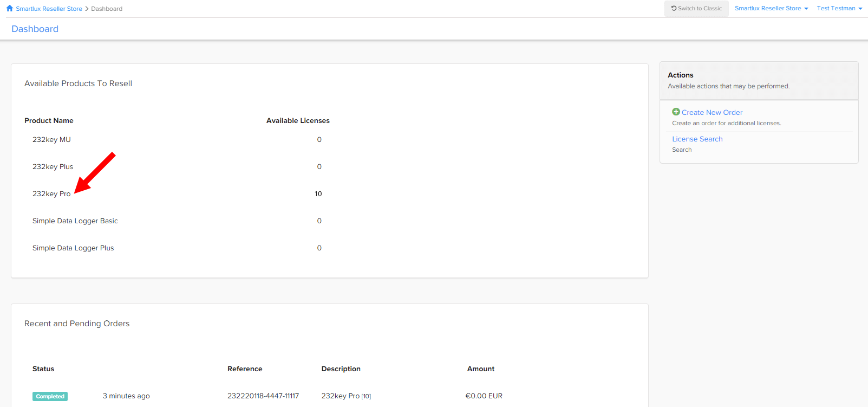Click the Actions panel heading
Image resolution: width=868 pixels, height=407 pixels.
pyautogui.click(x=681, y=75)
